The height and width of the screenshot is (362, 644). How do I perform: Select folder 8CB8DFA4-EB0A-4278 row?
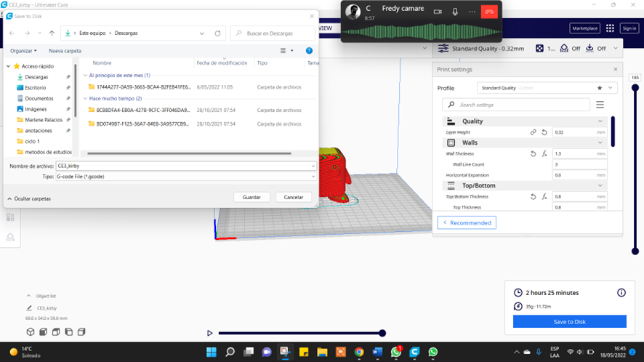coord(197,110)
